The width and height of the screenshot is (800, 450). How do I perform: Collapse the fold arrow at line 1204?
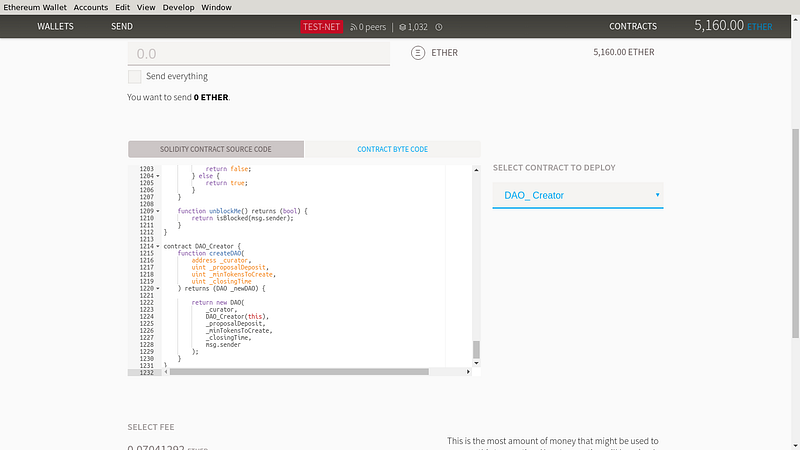pyautogui.click(x=158, y=176)
